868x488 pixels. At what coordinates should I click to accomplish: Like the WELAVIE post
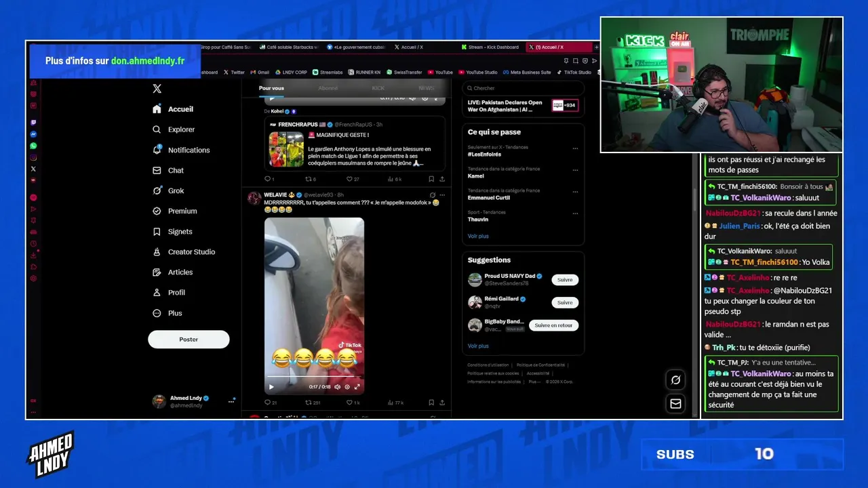coord(352,403)
